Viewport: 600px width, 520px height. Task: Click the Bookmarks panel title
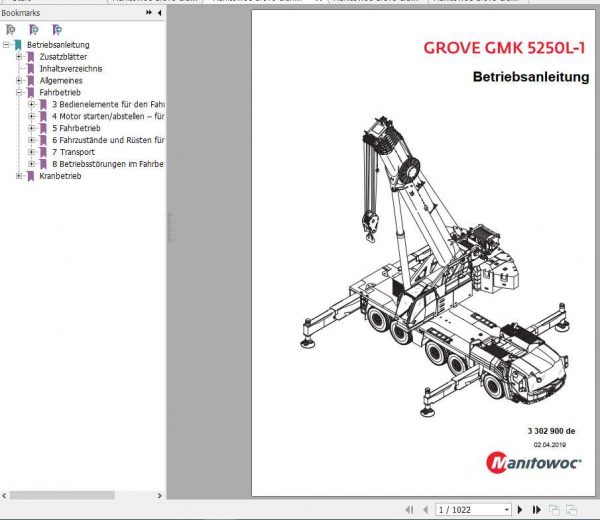[21, 13]
